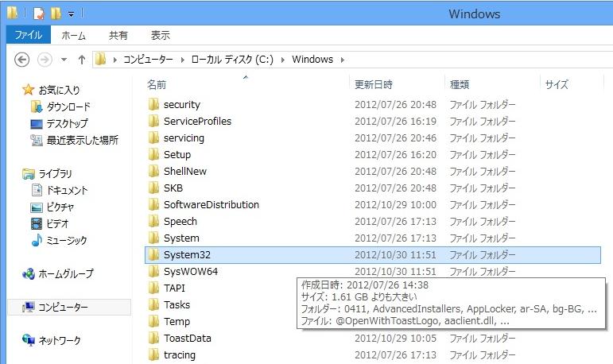
Task: Open ドキュメント library
Action: (67, 190)
